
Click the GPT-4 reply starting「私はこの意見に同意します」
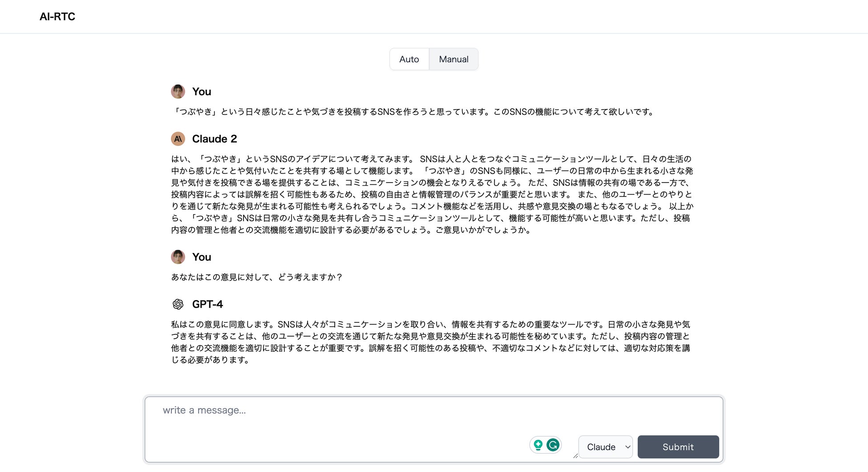[x=431, y=342]
